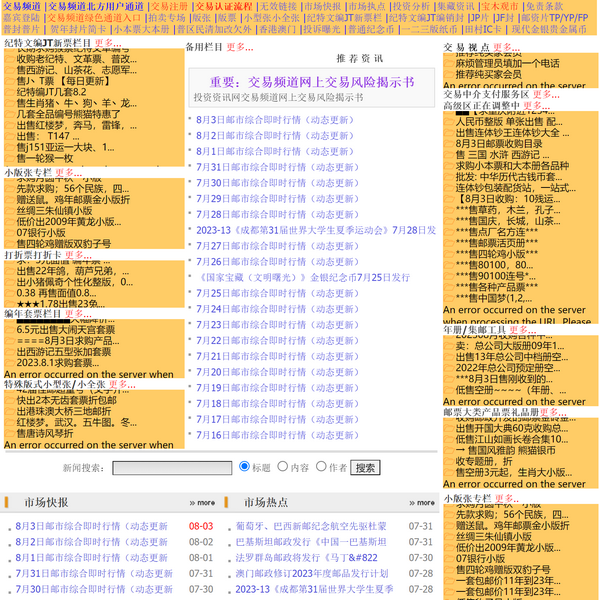Click 更多 beside 交易视点
600x600 pixels.
coord(506,47)
